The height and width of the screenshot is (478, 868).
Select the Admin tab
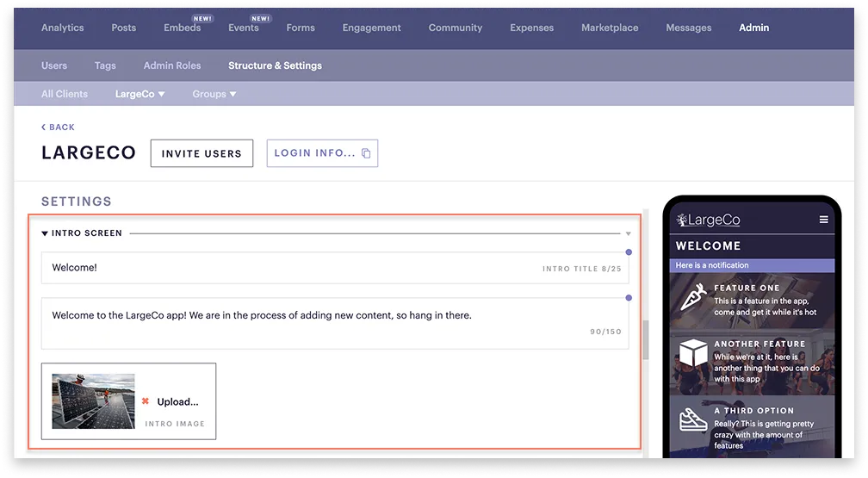coord(754,28)
